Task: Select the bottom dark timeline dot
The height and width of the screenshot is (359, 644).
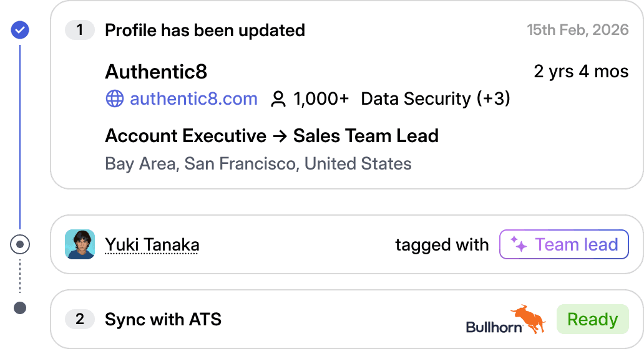Action: click(x=20, y=307)
